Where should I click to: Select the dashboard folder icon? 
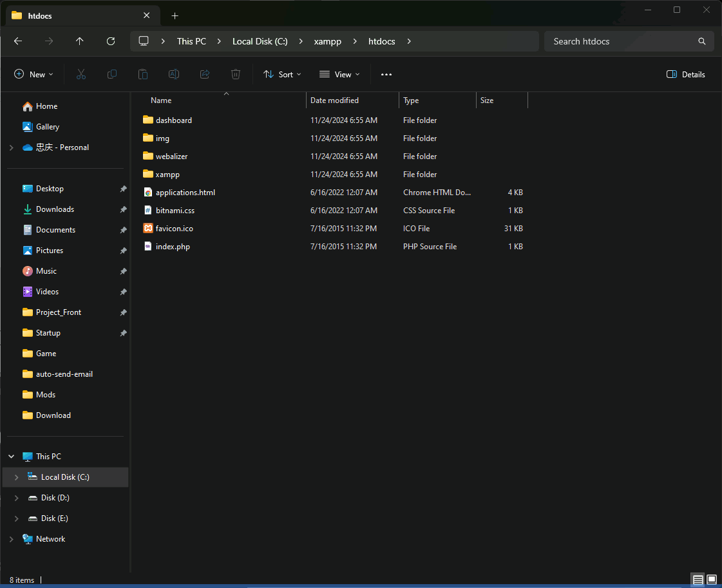(x=147, y=120)
